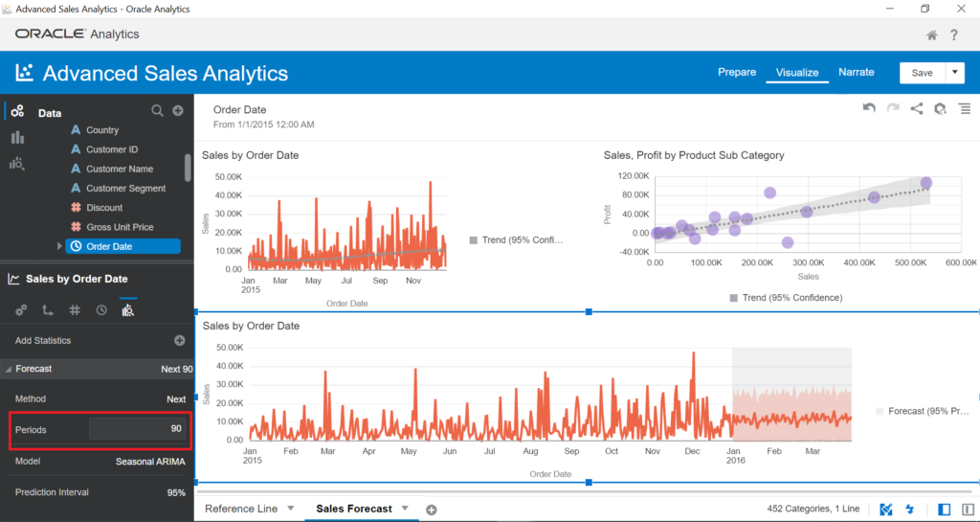Switch to the Visualize tab
Viewport: 980px width, 522px height.
(797, 73)
